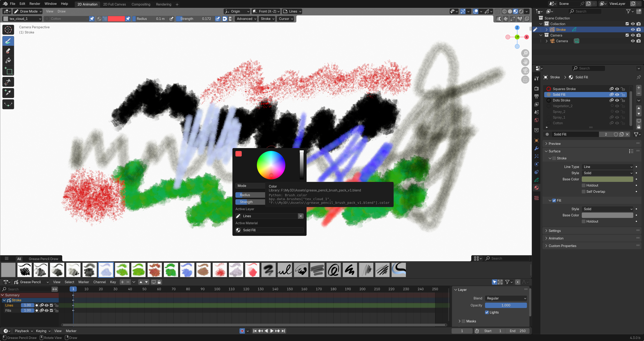Click the Mode button in color popup
The image size is (644, 341).
(x=250, y=186)
